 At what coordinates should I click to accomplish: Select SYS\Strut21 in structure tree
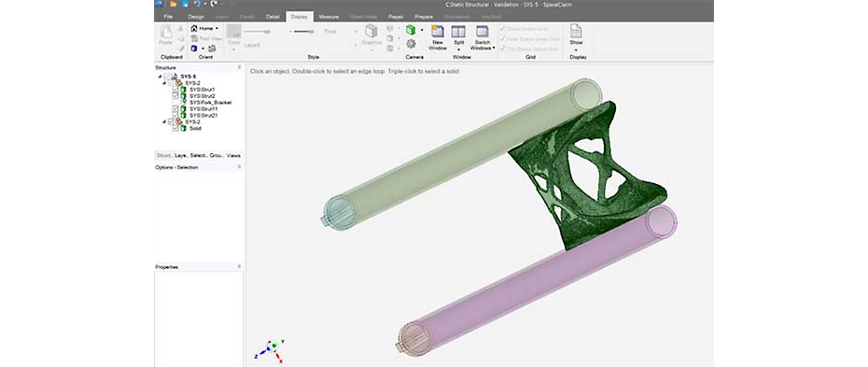click(x=203, y=115)
